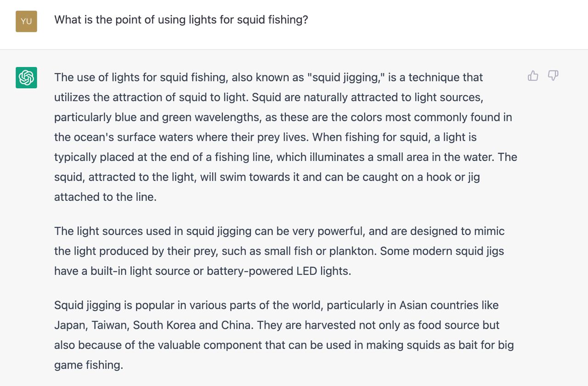
Task: Click the YU user avatar
Action: [26, 21]
